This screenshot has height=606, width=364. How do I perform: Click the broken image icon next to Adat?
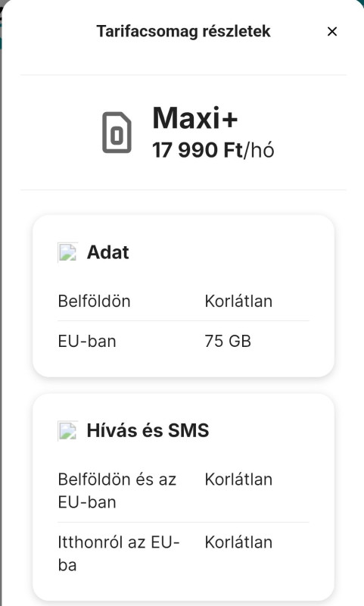67,252
